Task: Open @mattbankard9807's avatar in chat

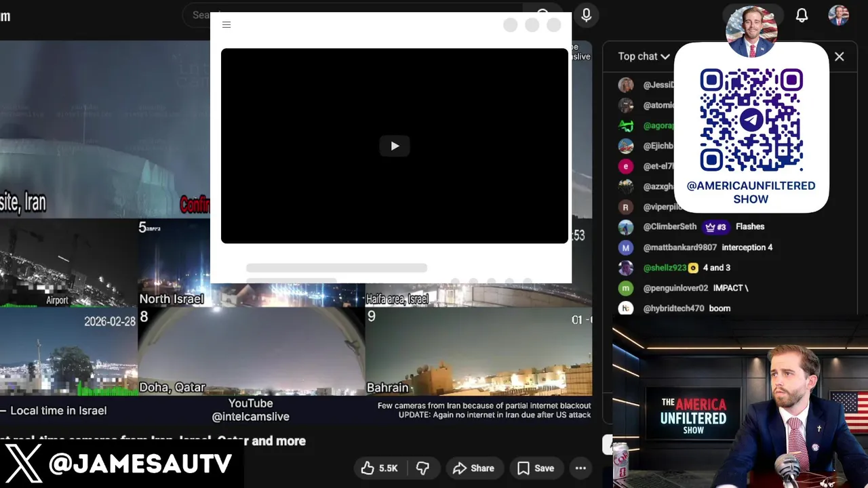Action: click(626, 247)
